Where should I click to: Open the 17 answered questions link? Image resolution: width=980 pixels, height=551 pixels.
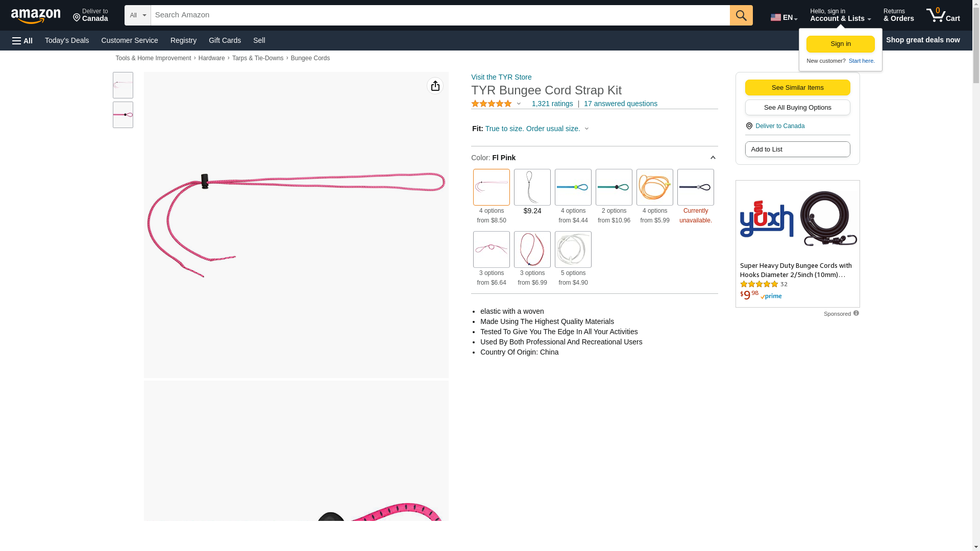pyautogui.click(x=620, y=104)
